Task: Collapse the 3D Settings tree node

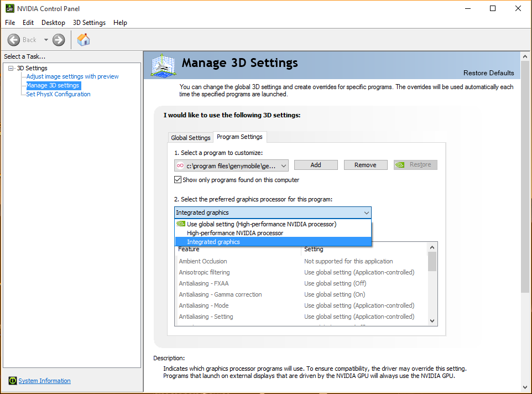Action: 11,68
